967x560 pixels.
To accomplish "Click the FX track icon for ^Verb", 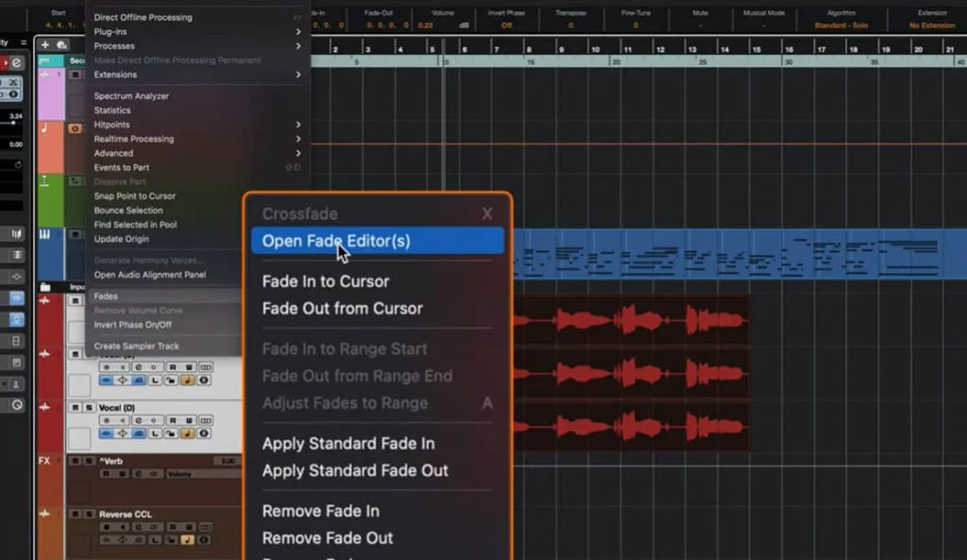I will tap(44, 461).
